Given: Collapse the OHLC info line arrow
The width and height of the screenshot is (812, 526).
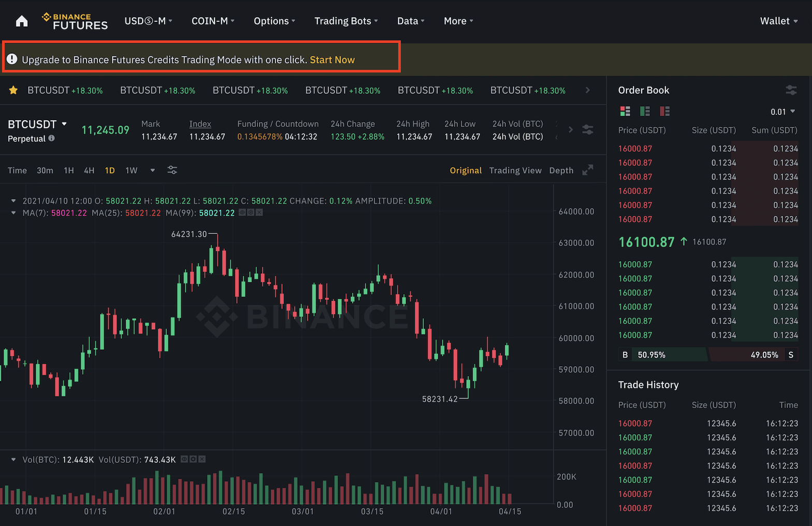Looking at the screenshot, I should [13, 200].
